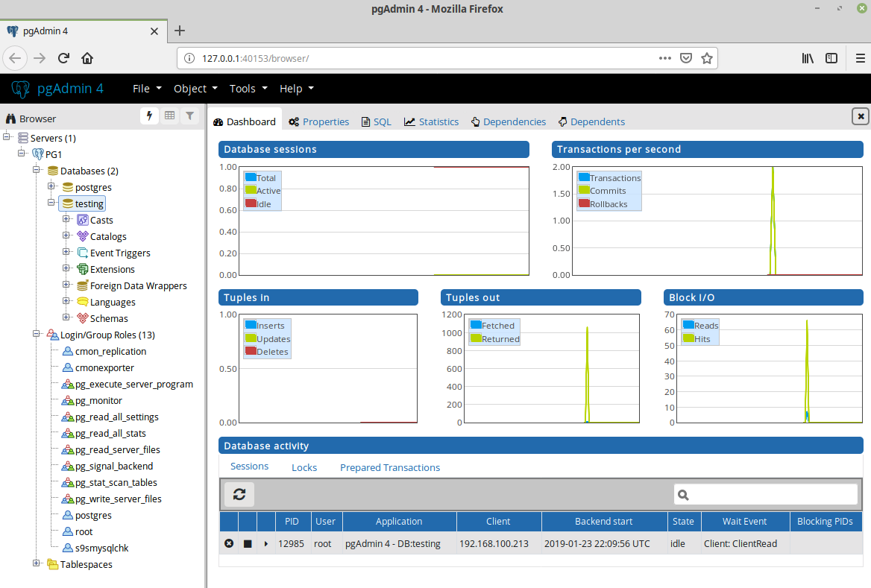Click the database activity search field
The image size is (871, 588).
[x=765, y=494]
